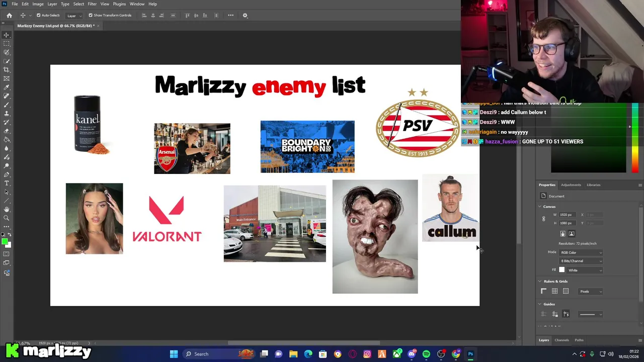Open Spotify from the taskbar
Screen dimensions: 644x362
(426, 354)
